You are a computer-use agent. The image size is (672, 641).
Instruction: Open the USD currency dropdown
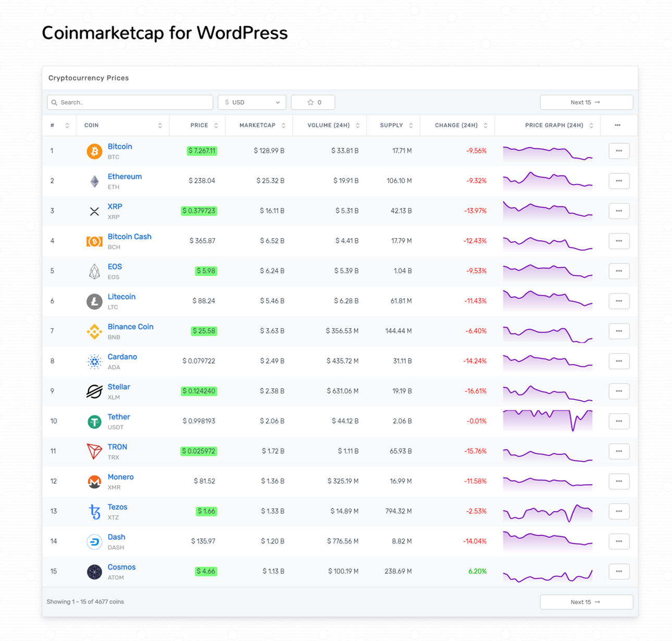pyautogui.click(x=252, y=102)
